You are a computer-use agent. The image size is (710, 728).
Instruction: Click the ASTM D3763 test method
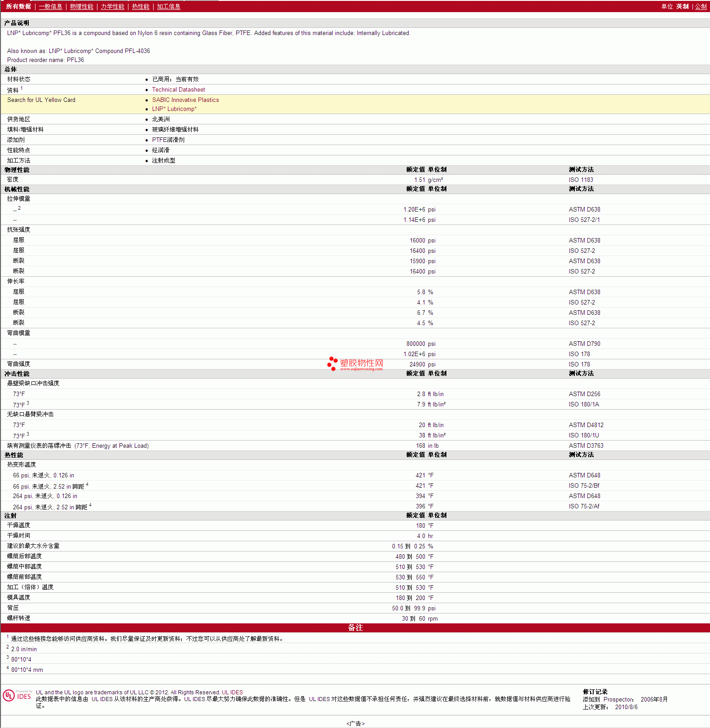pyautogui.click(x=586, y=446)
